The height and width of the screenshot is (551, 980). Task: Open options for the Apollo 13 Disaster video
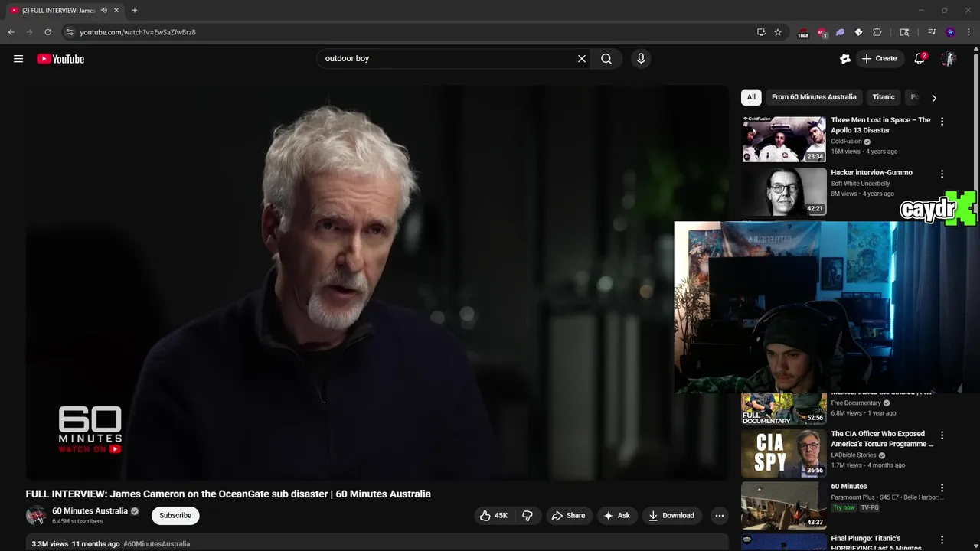point(942,122)
